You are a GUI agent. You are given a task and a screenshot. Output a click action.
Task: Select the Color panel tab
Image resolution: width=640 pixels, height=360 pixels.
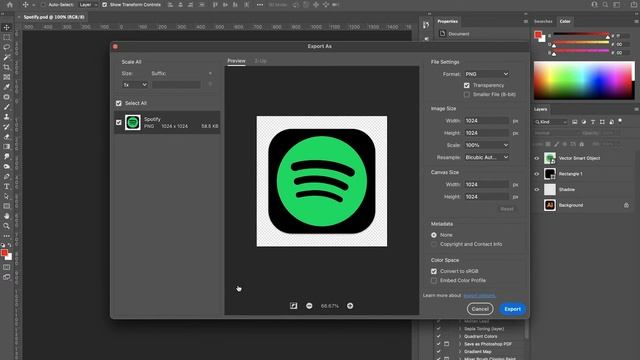pos(565,21)
